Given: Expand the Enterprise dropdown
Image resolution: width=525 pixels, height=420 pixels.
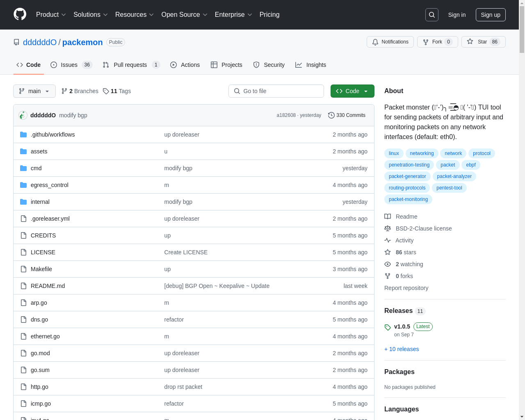Looking at the screenshot, I should [x=233, y=15].
